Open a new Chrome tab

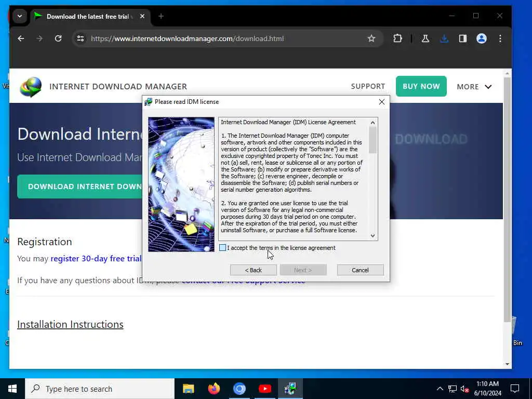coord(161,16)
